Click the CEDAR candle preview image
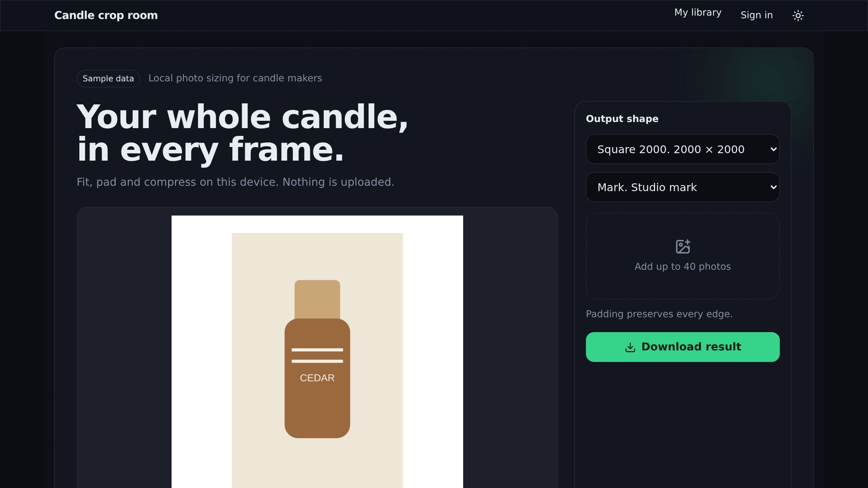 tap(317, 352)
